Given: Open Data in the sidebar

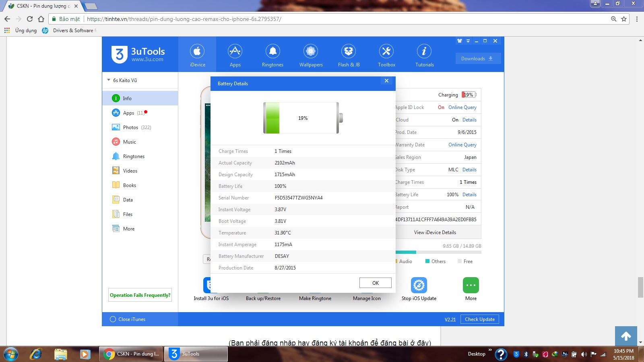Looking at the screenshot, I should point(140,200).
